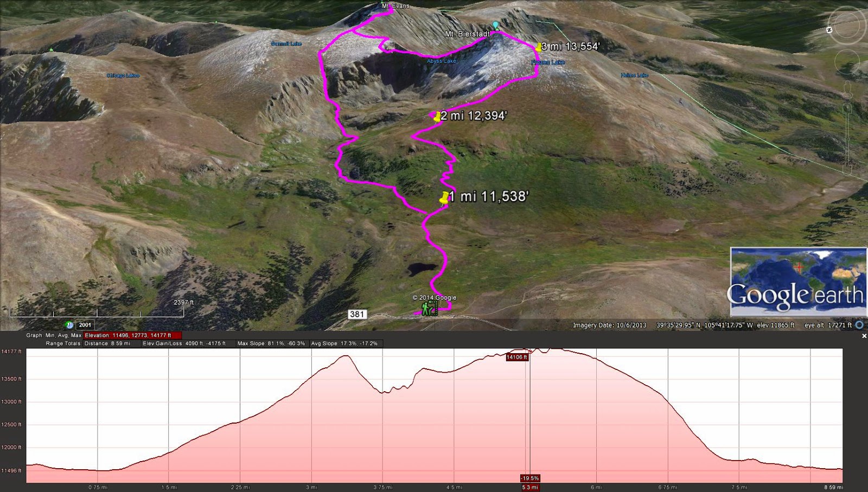This screenshot has height=492, width=868.
Task: Click the Look joystick compass ring
Action: 847,26
